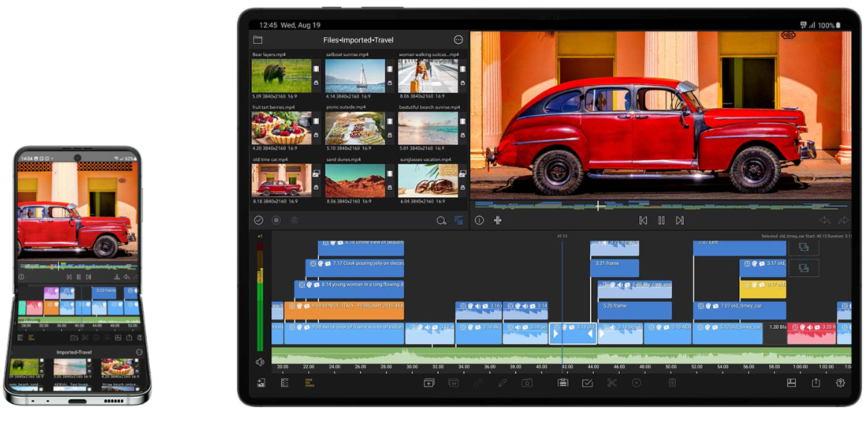Screen dimensions: 868x422
Task: Click the top empty track placeholder icon
Action: [803, 248]
